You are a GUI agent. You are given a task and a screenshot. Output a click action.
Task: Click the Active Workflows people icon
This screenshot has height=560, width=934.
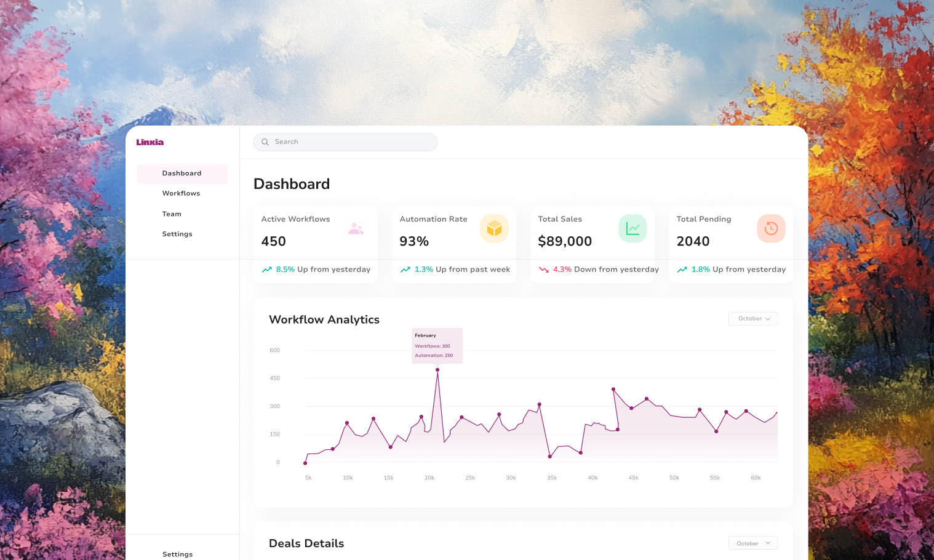356,228
